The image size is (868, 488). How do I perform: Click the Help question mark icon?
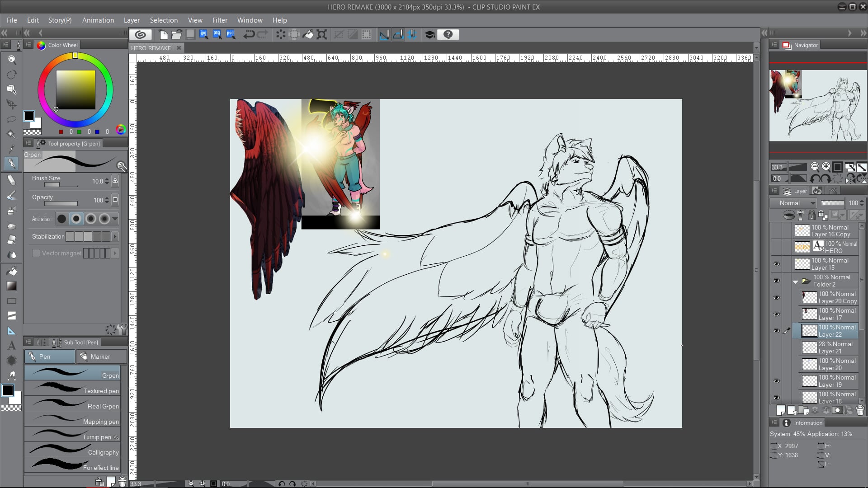pyautogui.click(x=448, y=34)
